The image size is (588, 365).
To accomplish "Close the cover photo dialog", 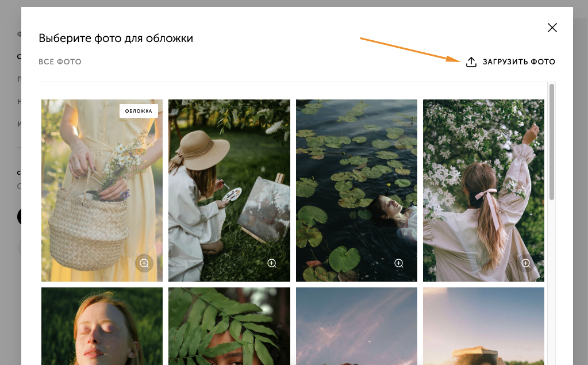I will click(552, 28).
